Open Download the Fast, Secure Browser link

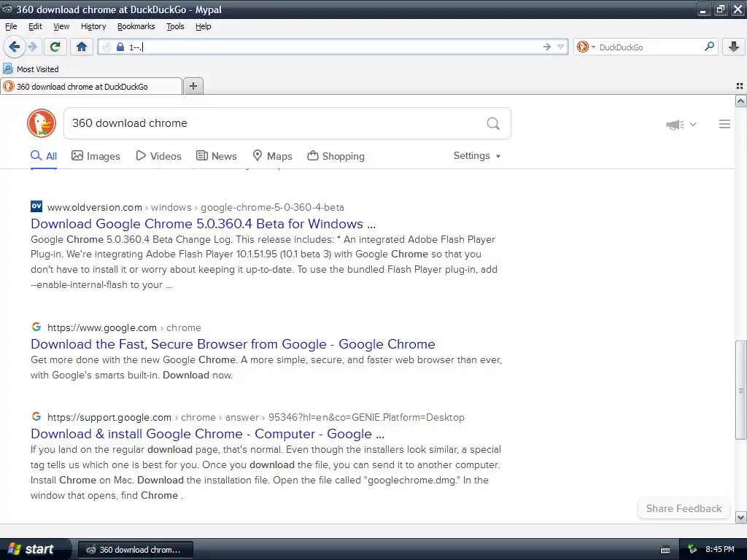(x=233, y=344)
